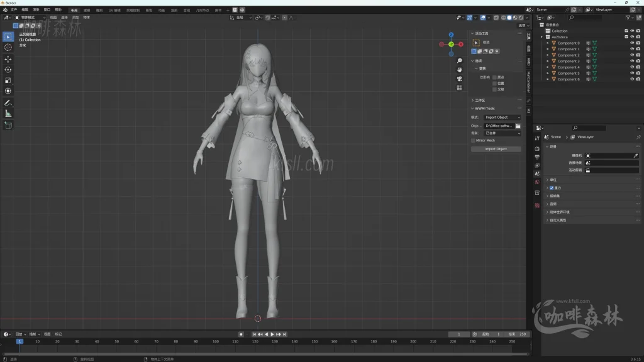
Task: Click the red X axis on navigation gizmo
Action: [461, 45]
